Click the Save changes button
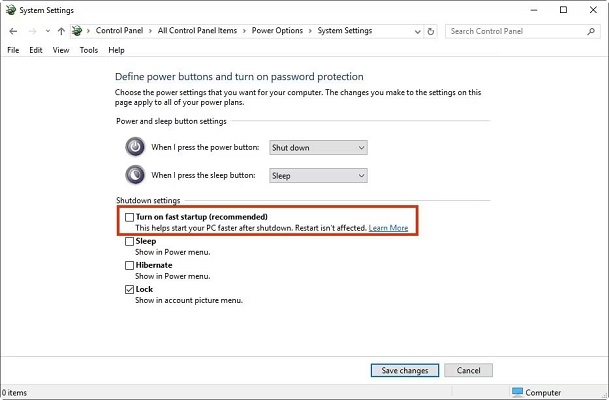Screen dimensions: 609x400 pos(405,370)
